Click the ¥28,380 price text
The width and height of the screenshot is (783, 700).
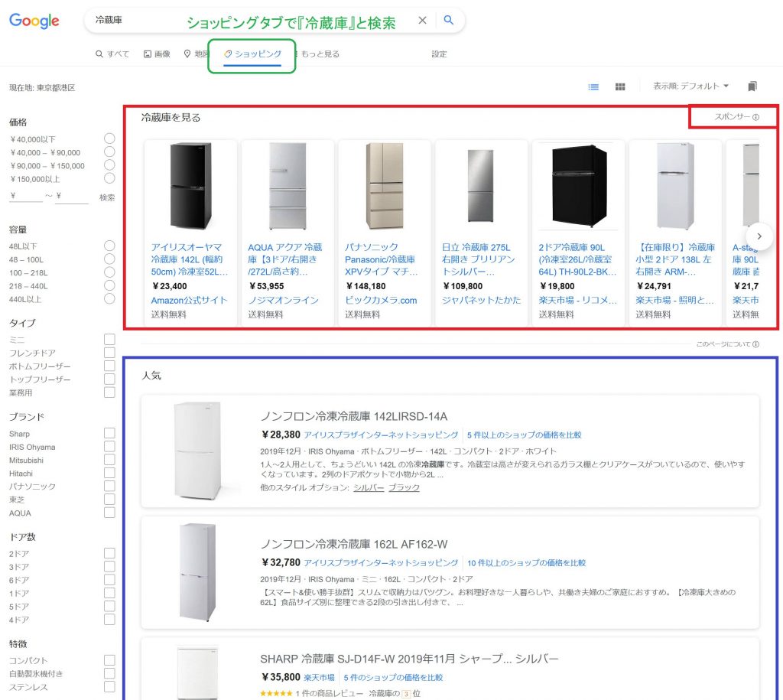tap(281, 435)
